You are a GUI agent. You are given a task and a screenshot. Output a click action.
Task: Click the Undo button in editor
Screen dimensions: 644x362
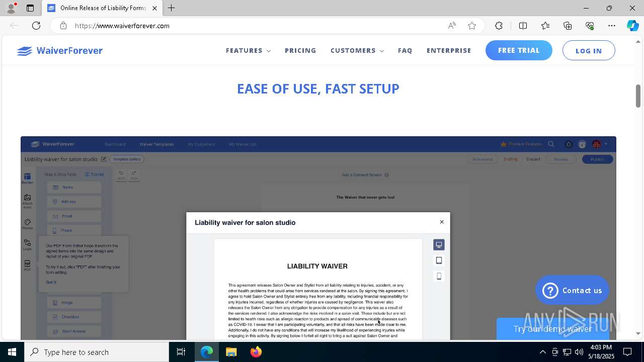(121, 175)
